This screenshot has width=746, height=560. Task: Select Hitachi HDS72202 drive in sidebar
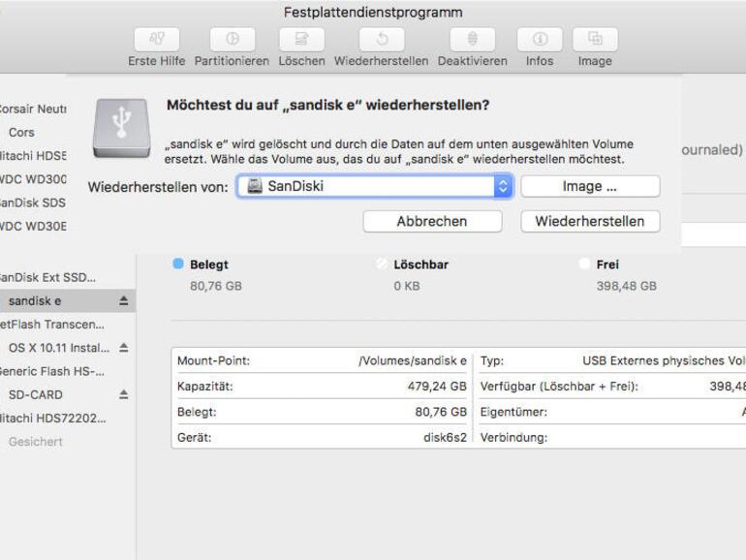point(52,419)
